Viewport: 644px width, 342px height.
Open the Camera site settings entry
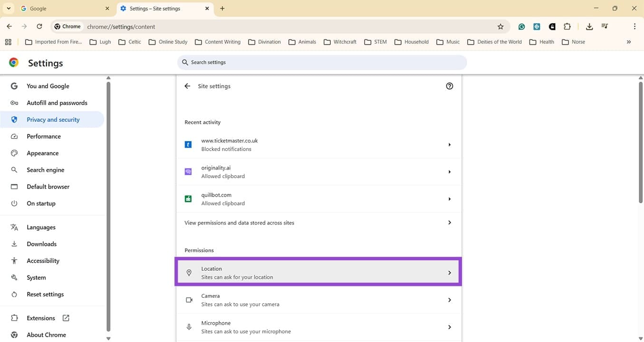pos(317,300)
